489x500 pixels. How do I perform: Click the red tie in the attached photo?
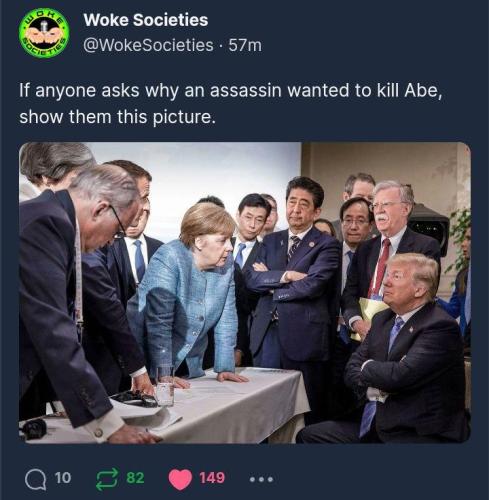coord(380,269)
